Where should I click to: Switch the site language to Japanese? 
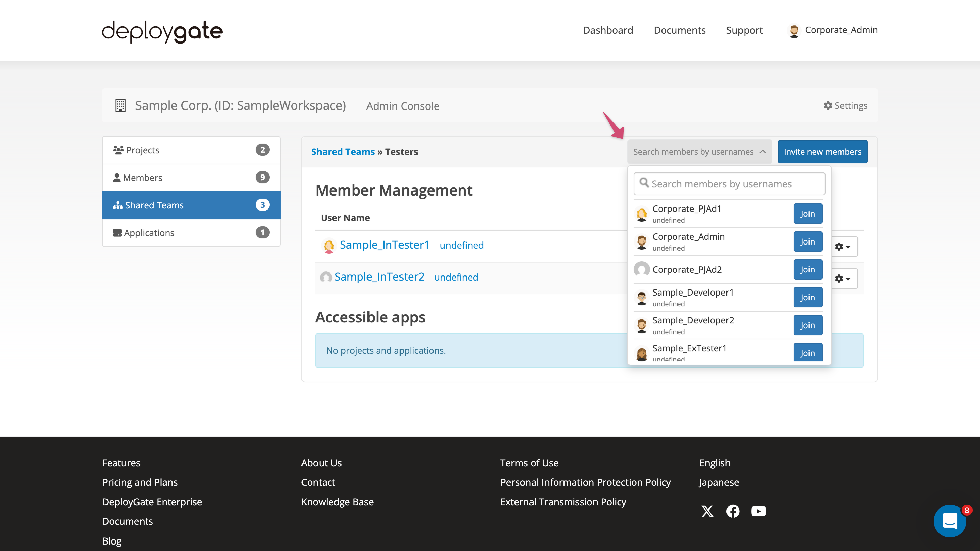(x=718, y=482)
